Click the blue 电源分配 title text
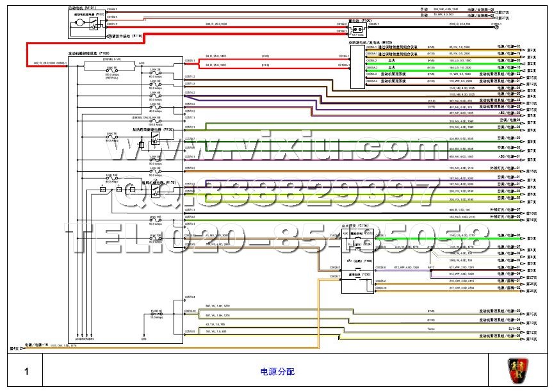Viewport: 554px width, 392px height. point(277,371)
